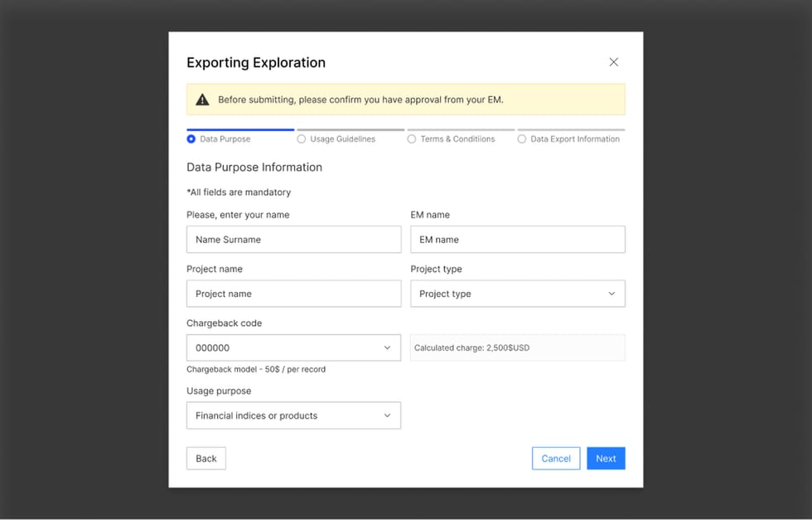The image size is (812, 520).
Task: Click the Data Purpose step label
Action: coord(225,139)
